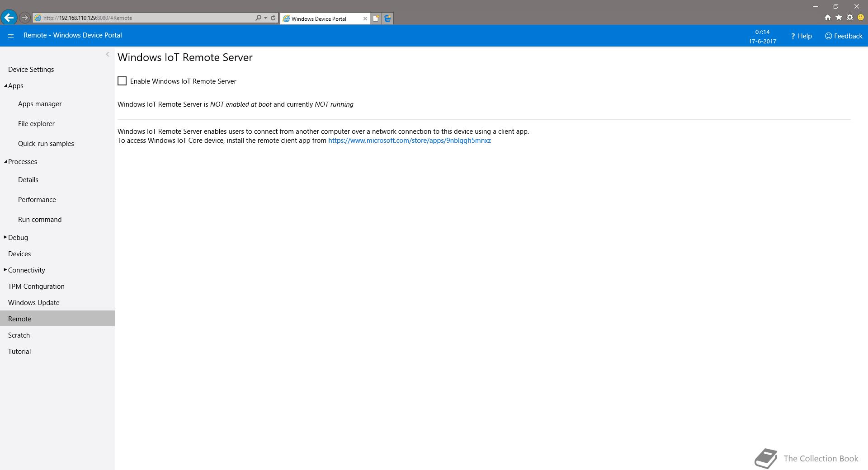Viewport: 868px width, 470px height.
Task: Minimize the browser window
Action: (816, 6)
